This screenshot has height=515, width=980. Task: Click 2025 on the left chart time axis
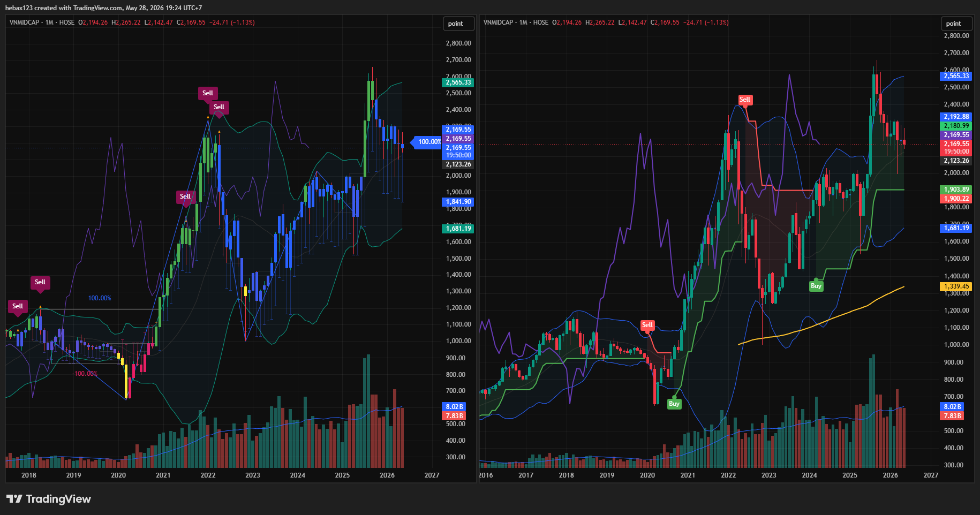pos(342,475)
